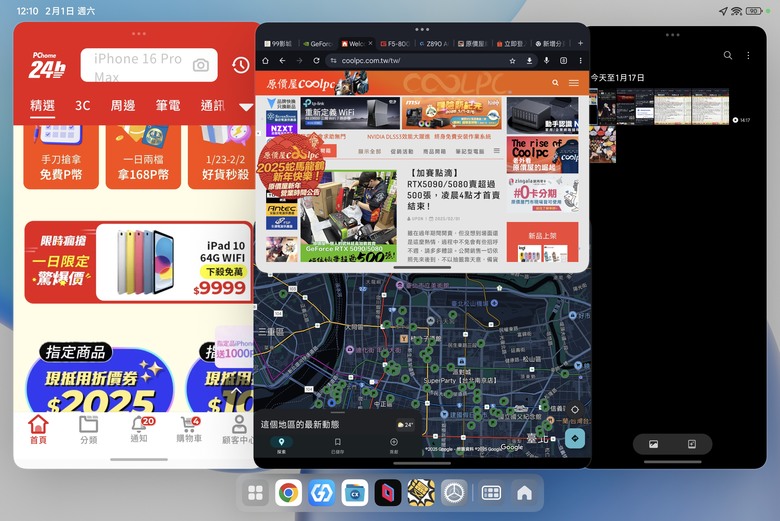Tap camera search icon in PChome search bar

201,65
